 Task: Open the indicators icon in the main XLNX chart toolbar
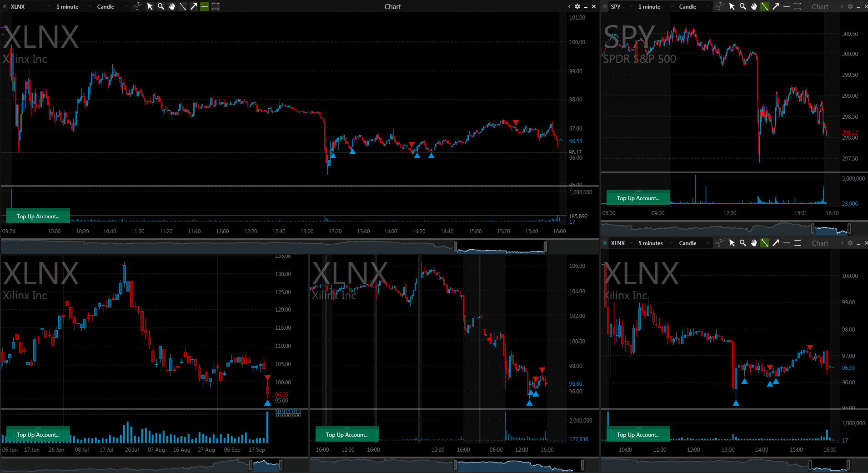(137, 6)
